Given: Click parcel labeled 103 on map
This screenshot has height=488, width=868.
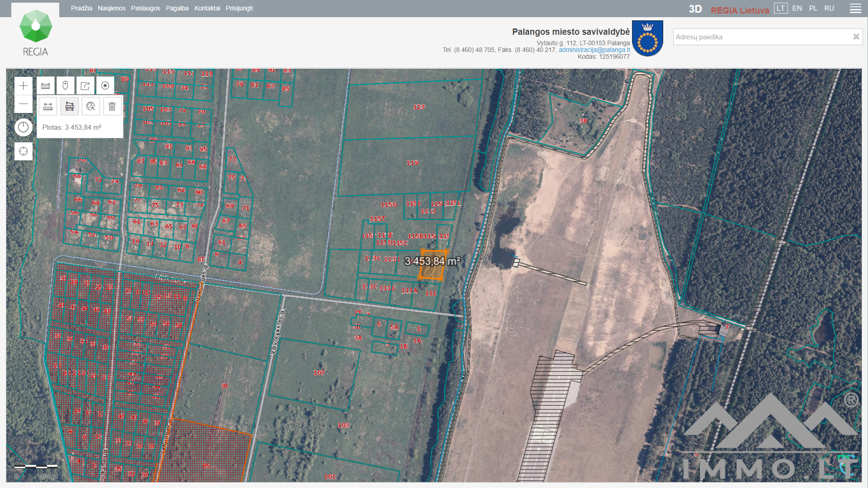Looking at the screenshot, I should [x=343, y=425].
